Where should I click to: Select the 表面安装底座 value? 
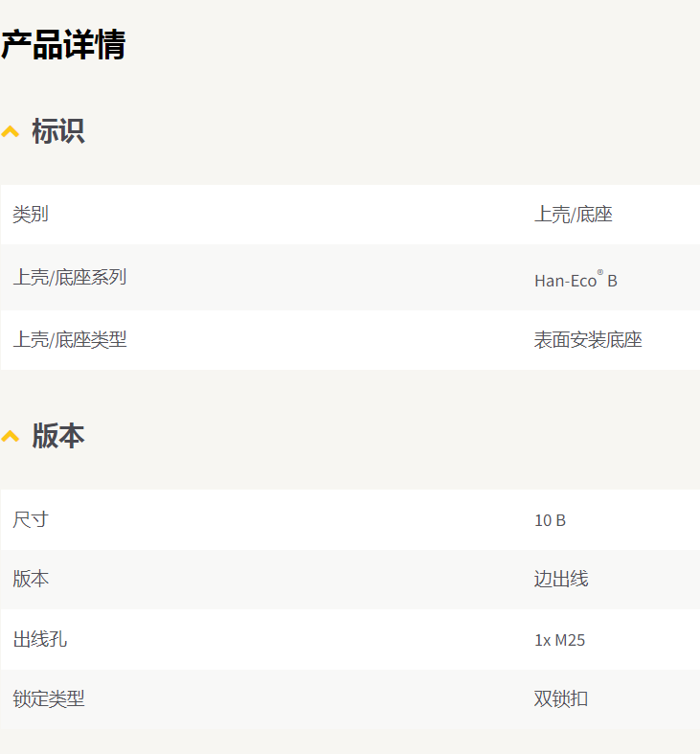click(x=588, y=340)
